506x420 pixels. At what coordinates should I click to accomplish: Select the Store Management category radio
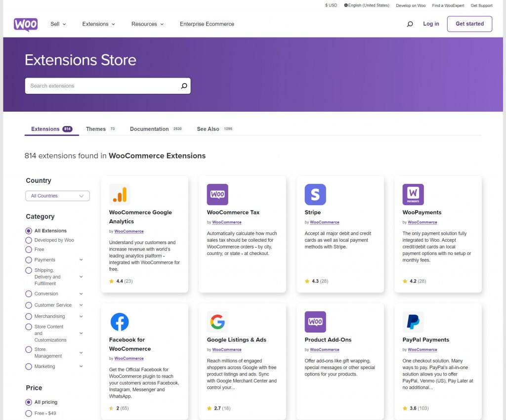click(x=29, y=349)
